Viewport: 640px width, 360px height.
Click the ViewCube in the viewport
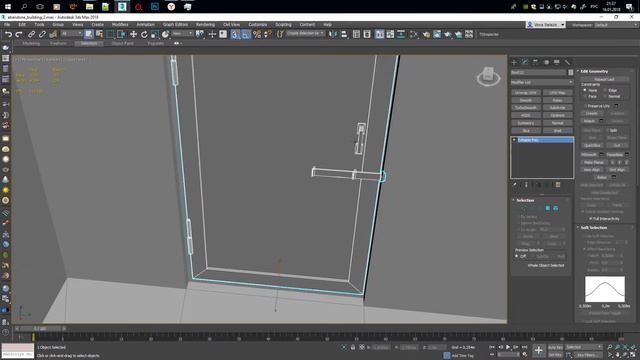coord(488,76)
